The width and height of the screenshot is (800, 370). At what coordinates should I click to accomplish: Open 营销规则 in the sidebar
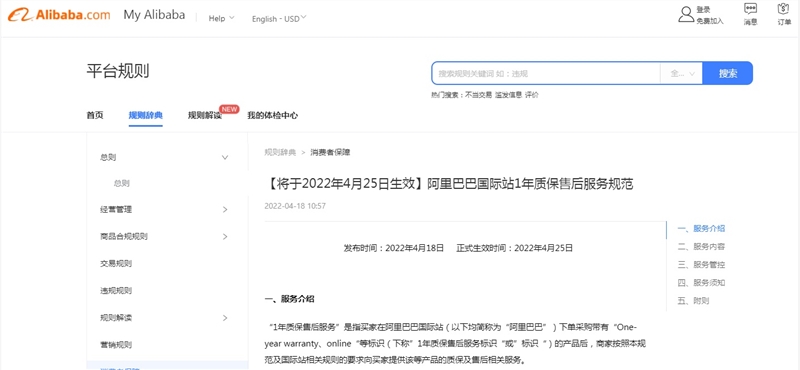(116, 345)
